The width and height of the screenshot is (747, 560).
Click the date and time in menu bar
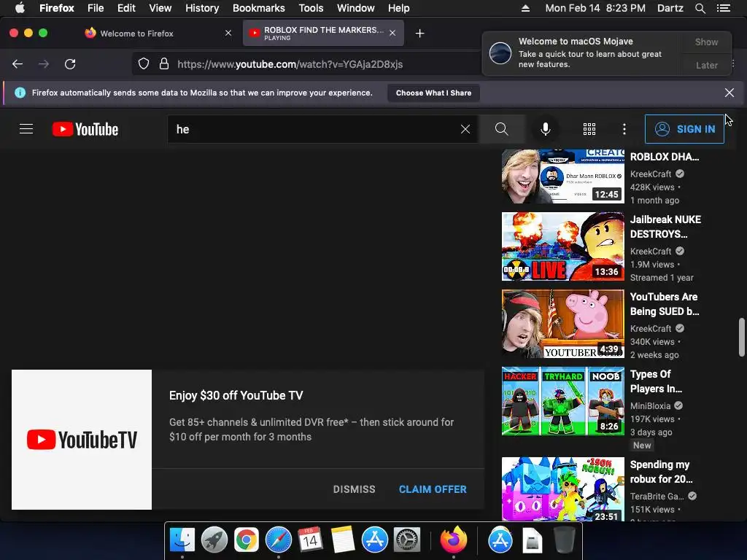[x=595, y=8]
